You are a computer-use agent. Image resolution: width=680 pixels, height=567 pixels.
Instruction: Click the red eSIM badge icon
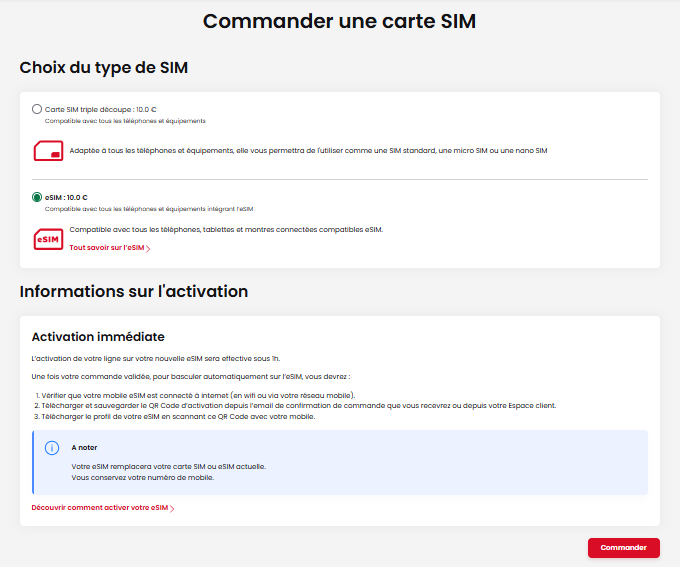[x=47, y=239]
